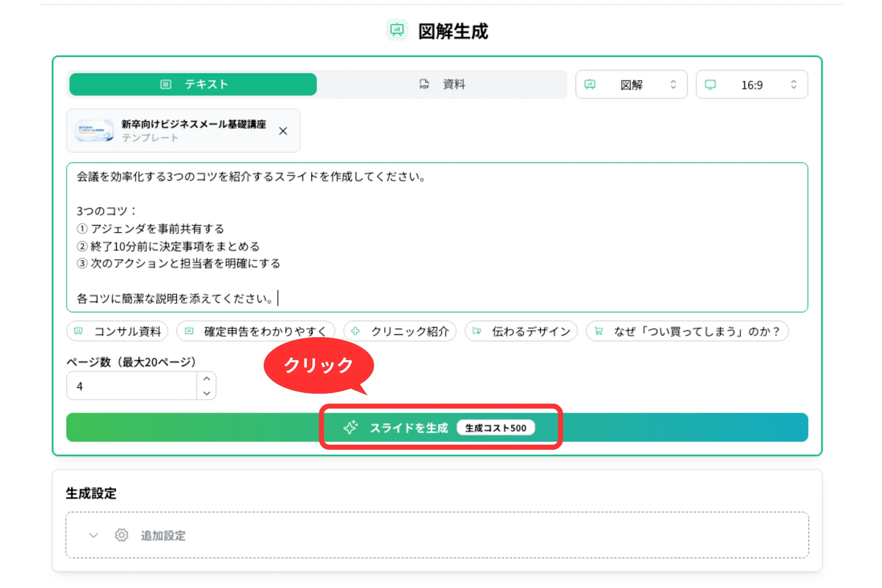This screenshot has height=588, width=882.
Task: Expand 追加設定 with the chevron
Action: tap(93, 535)
